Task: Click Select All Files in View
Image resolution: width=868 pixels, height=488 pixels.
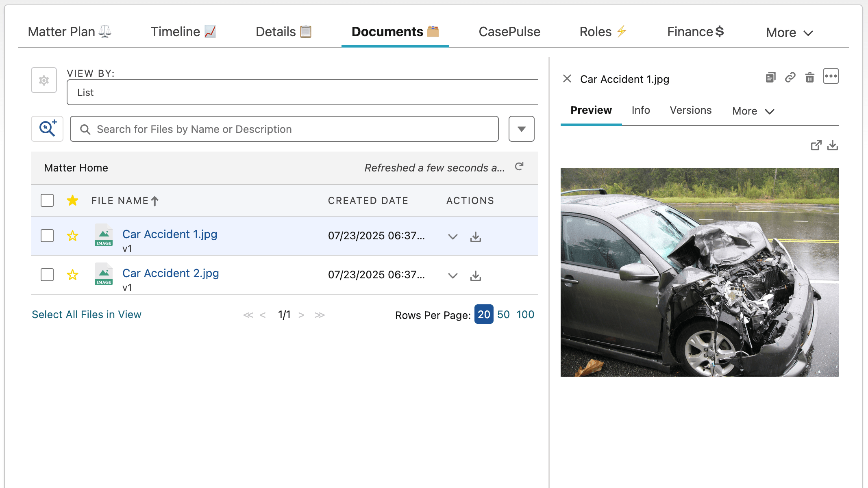Action: [86, 314]
